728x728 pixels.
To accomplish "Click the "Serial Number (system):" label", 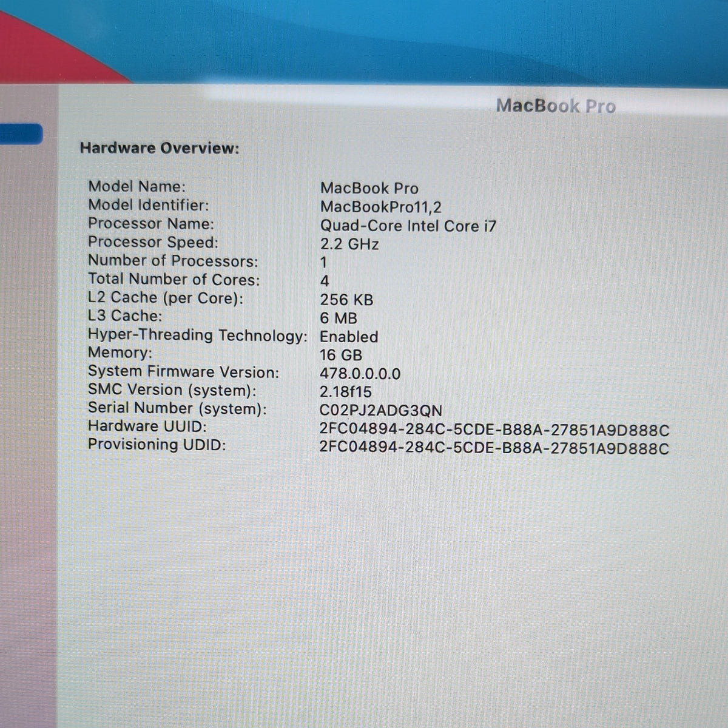I will tap(177, 408).
